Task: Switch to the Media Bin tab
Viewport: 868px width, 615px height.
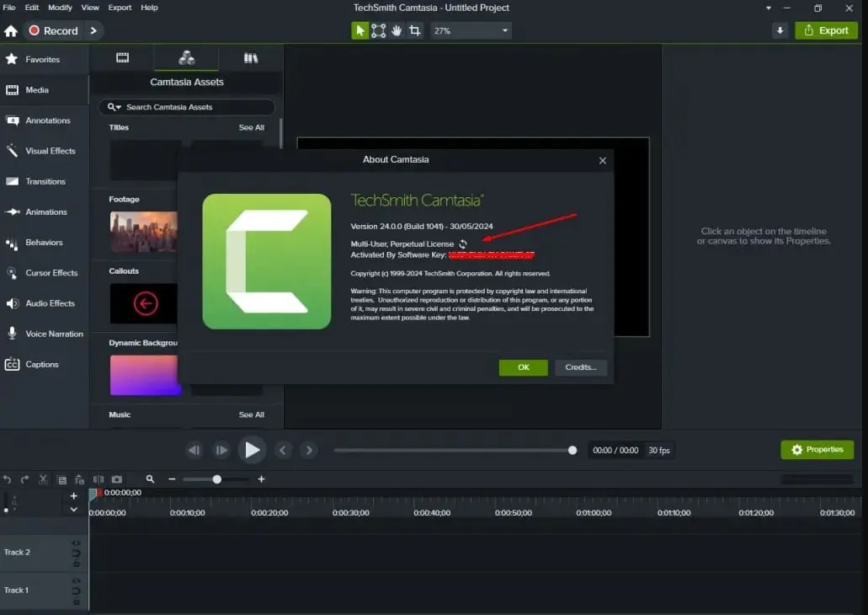Action: (x=122, y=57)
